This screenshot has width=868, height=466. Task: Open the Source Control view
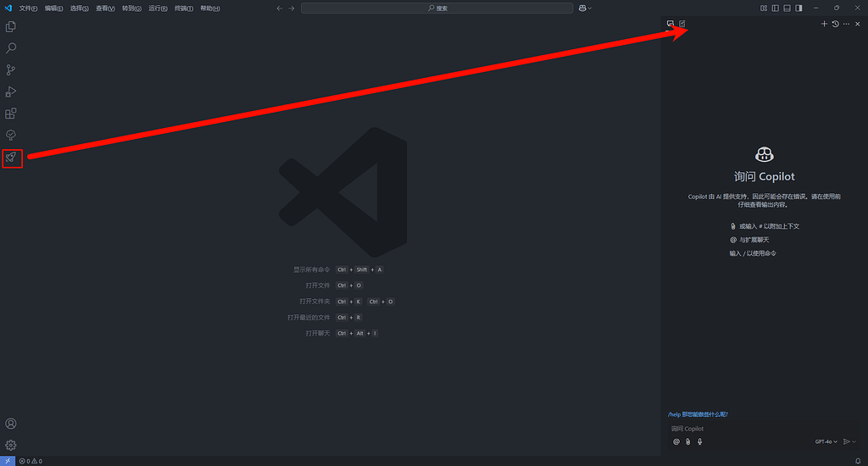coord(10,69)
